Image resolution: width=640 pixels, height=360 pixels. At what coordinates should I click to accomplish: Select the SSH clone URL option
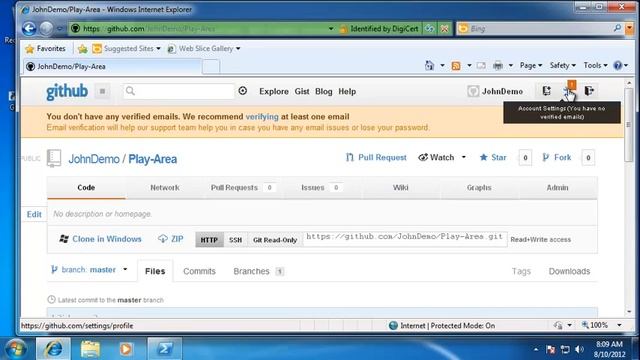(x=236, y=240)
